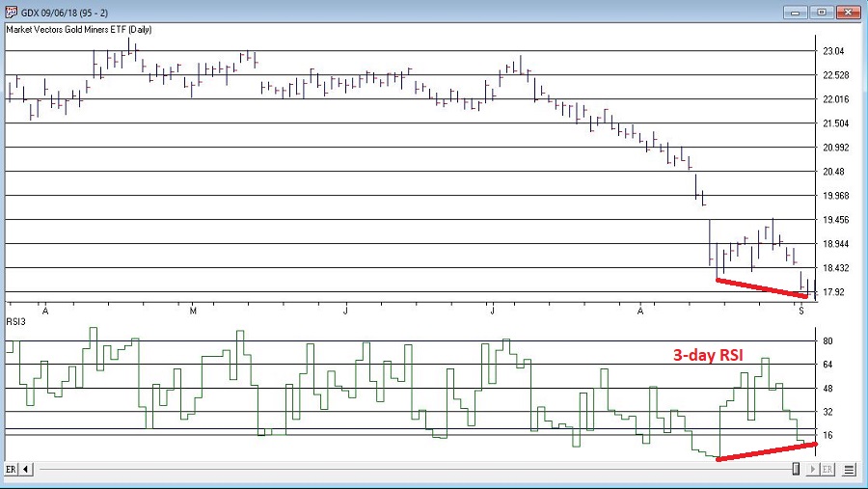868x489 pixels.
Task: Click the 'Market Vectors Gold Miners ETF (Daily)' label
Action: click(79, 29)
